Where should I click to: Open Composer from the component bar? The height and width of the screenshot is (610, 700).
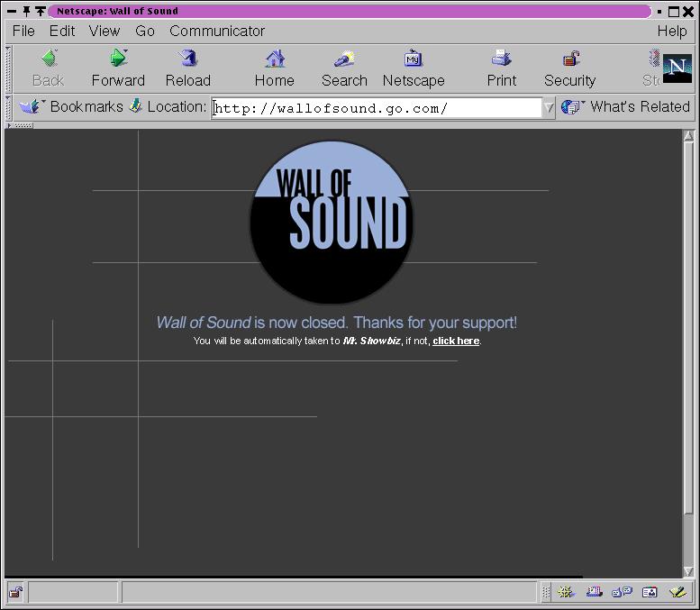tap(677, 593)
